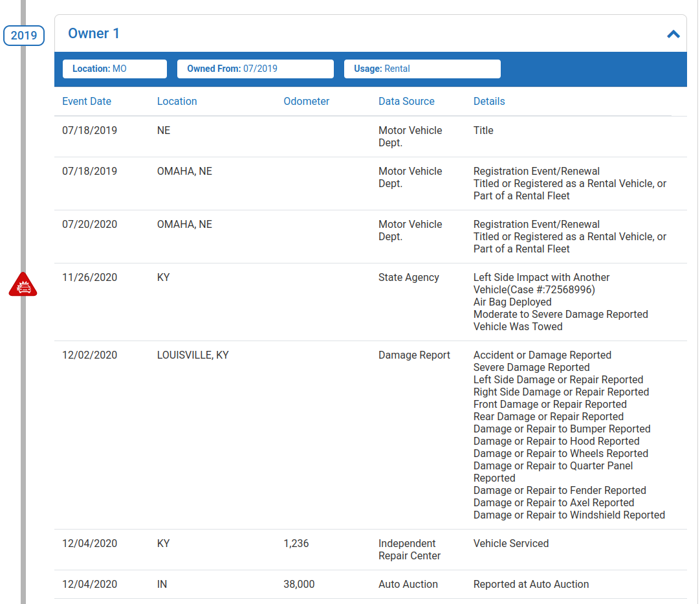Click Right Side Damage or Repair Reported

click(x=561, y=392)
